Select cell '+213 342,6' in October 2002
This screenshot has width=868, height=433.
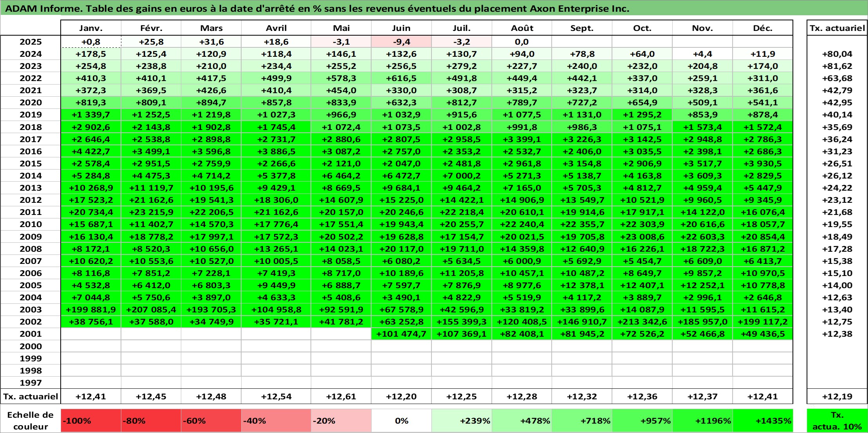point(642,322)
